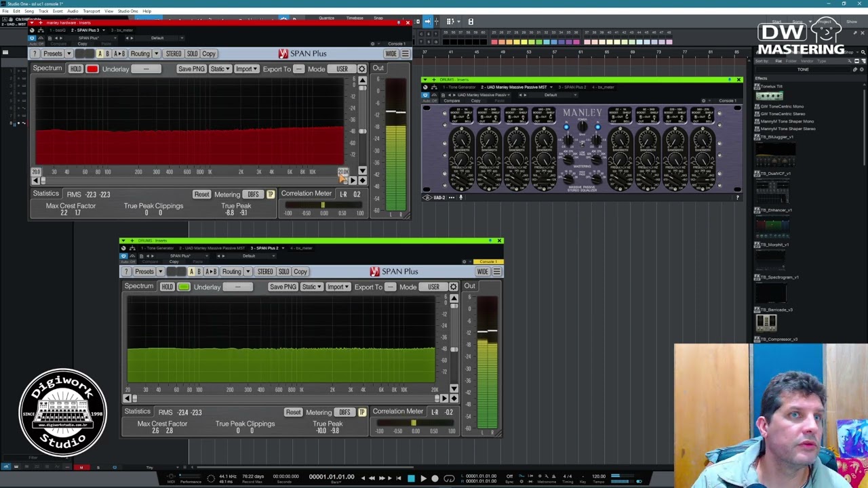This screenshot has width=868, height=488.
Task: Toggle bypass power on green SPAN plugin header
Action: [123, 256]
